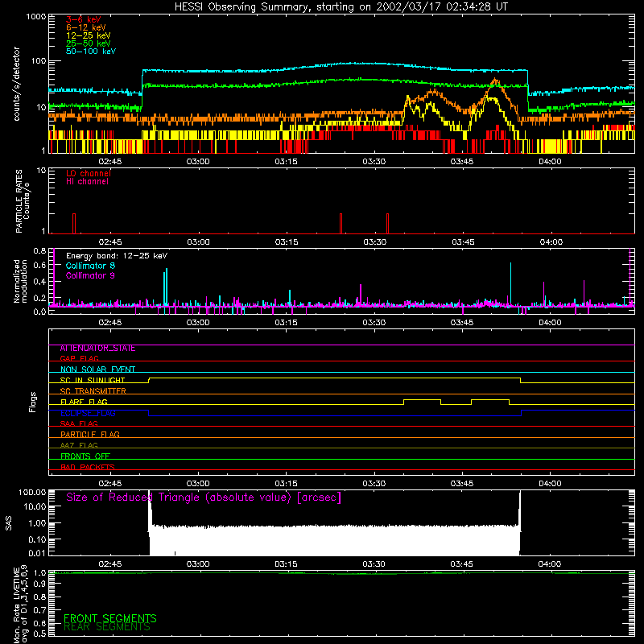The width and height of the screenshot is (644, 644).
Task: Click the counts/s/detector axis label
Action: click(17, 84)
